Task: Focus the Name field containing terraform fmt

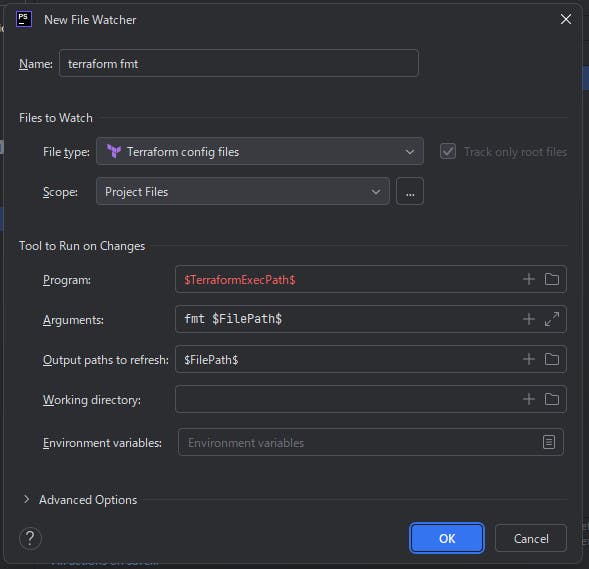Action: pos(239,63)
